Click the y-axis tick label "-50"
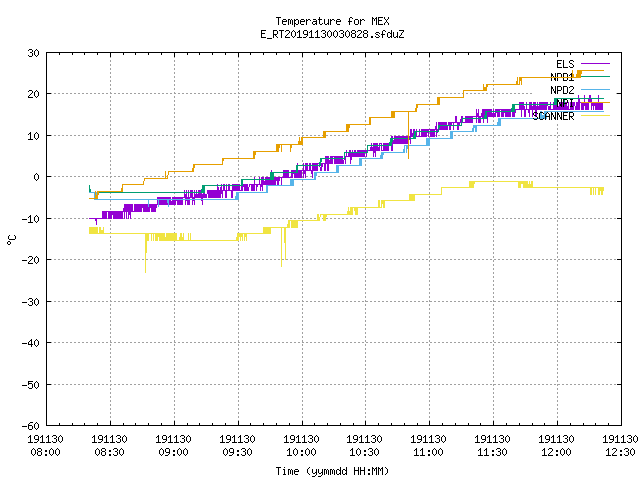640x480 pixels. click(31, 384)
